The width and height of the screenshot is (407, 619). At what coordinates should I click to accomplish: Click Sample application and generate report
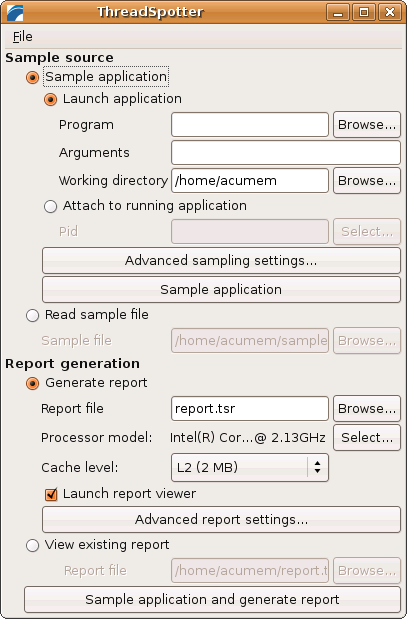[212, 600]
